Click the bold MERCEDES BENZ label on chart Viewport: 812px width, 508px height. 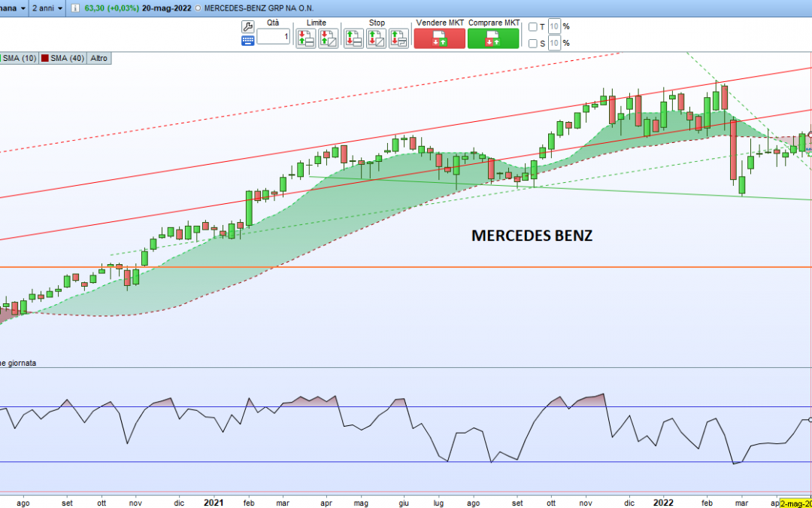pos(532,236)
